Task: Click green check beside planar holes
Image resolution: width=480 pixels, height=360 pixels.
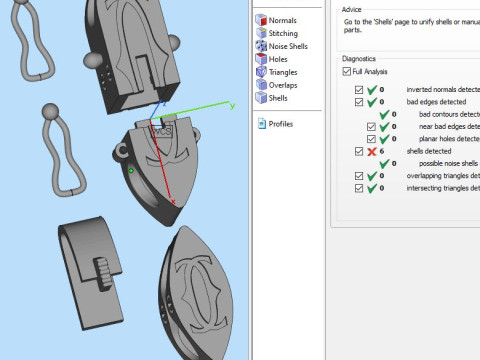Action: click(x=384, y=139)
